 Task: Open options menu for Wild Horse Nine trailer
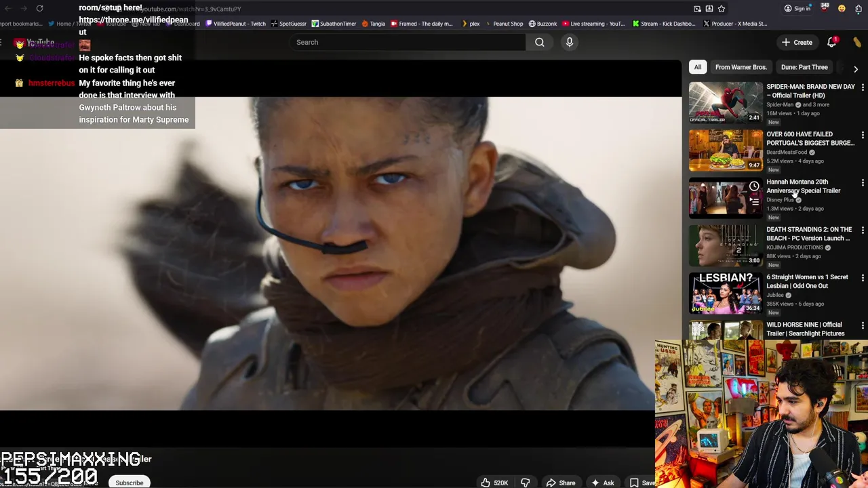(x=863, y=325)
